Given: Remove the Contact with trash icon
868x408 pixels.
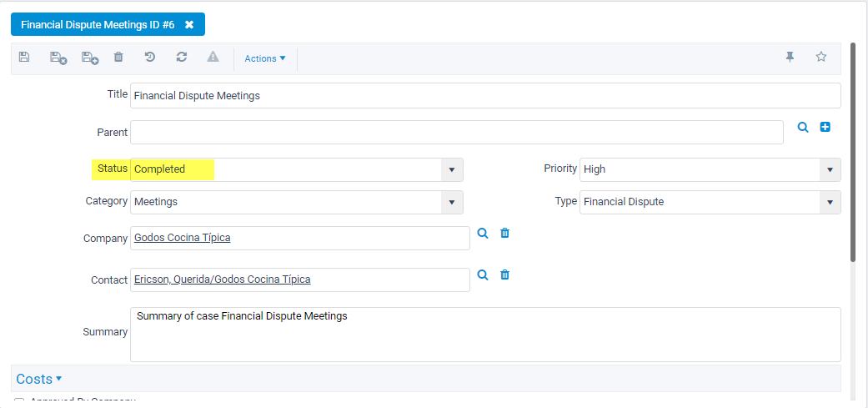Looking at the screenshot, I should point(504,275).
